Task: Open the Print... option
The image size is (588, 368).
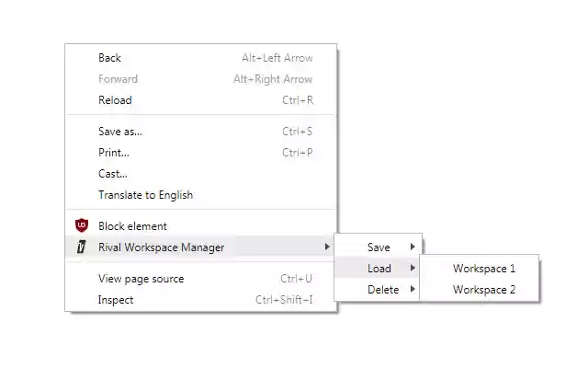Action: coord(201,153)
